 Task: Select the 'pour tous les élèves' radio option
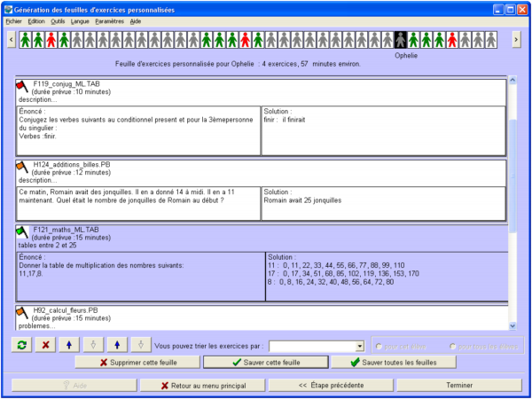point(453,346)
